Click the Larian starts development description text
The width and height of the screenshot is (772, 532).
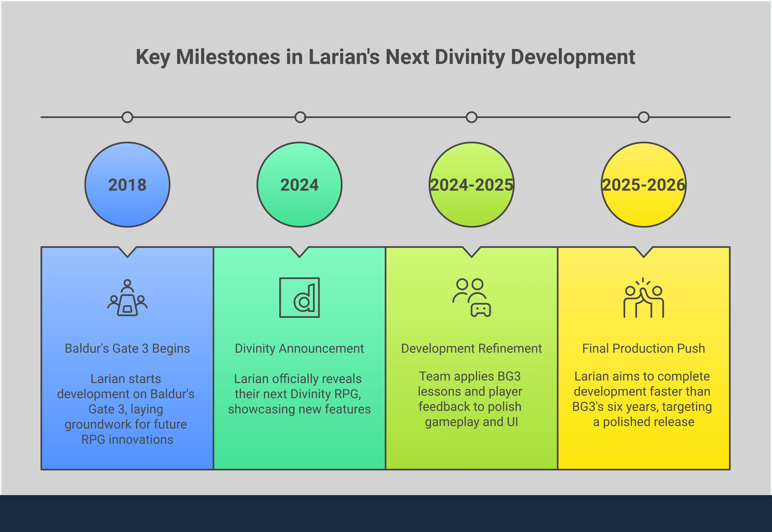click(126, 409)
